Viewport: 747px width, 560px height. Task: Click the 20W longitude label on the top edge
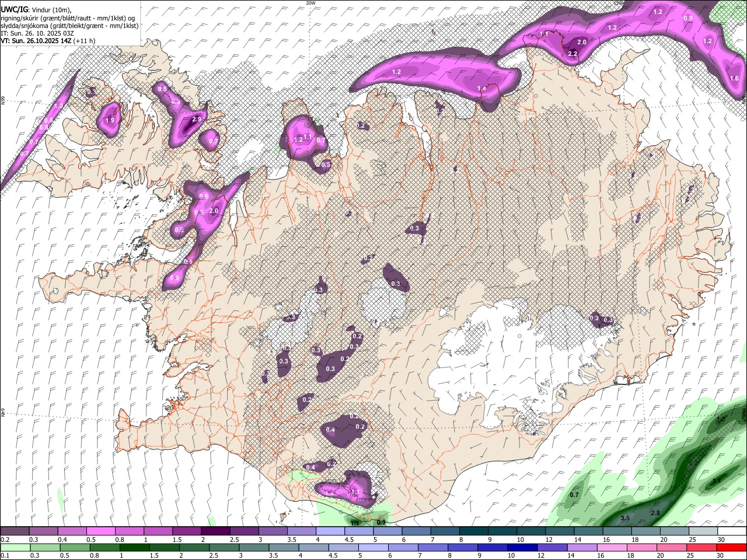(310, 3)
